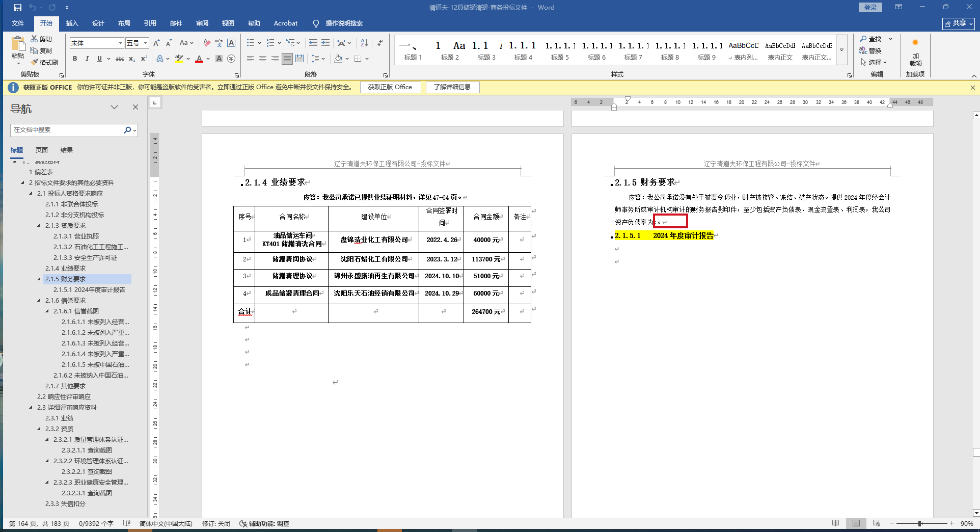Open the 文件 (File) tab
This screenshot has height=532, width=980.
(x=18, y=23)
